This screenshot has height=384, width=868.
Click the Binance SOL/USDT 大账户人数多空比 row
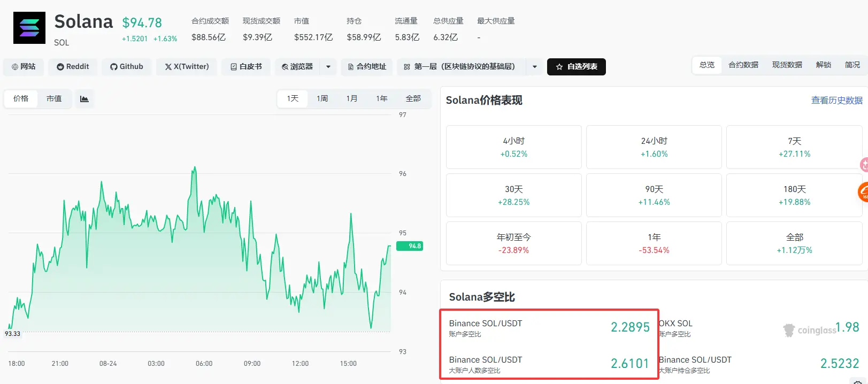pyautogui.click(x=549, y=364)
